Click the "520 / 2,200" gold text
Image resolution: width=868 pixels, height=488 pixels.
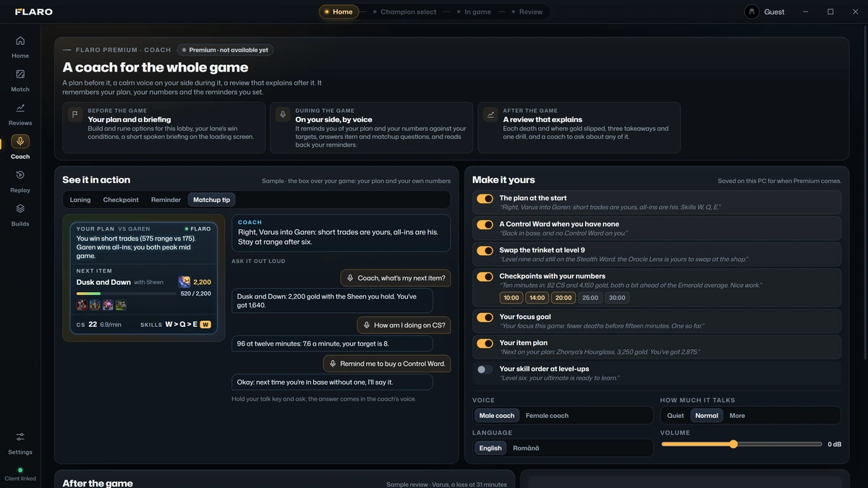[196, 294]
